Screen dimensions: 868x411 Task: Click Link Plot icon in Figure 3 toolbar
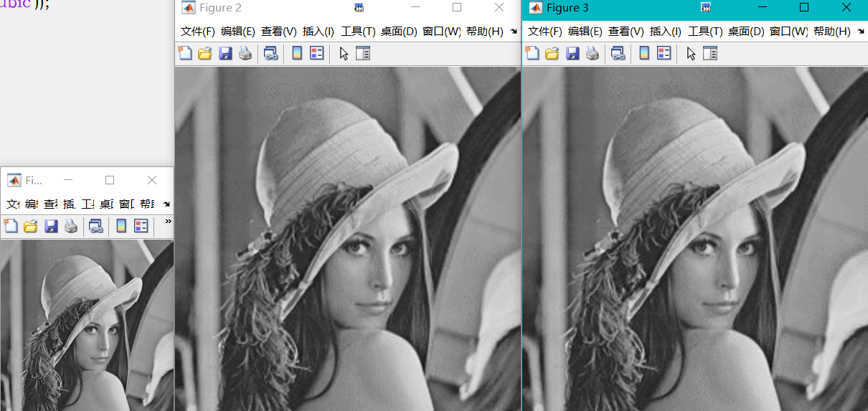tap(618, 53)
